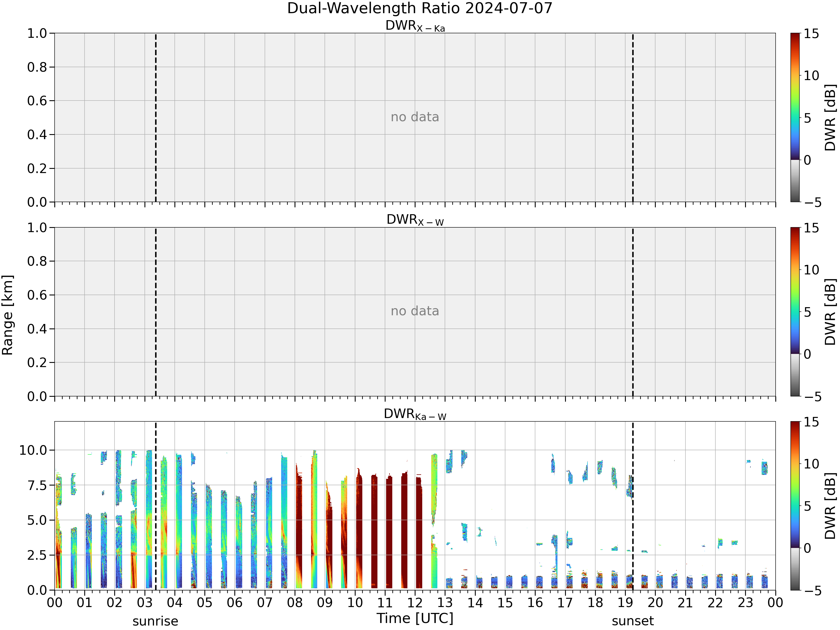The width and height of the screenshot is (840, 630).
Task: Click the plot title Dual-Wavelength Ratio 2024-07-07
Action: [419, 8]
